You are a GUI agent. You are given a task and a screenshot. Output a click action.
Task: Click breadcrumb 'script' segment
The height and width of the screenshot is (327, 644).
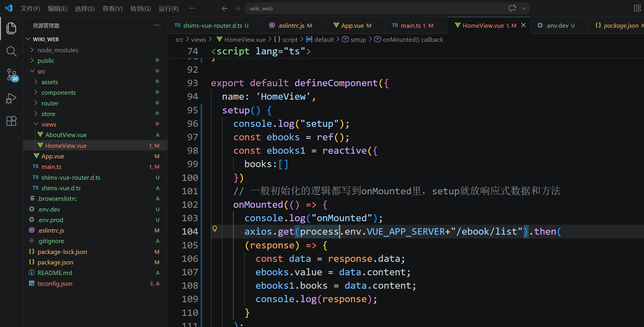286,39
